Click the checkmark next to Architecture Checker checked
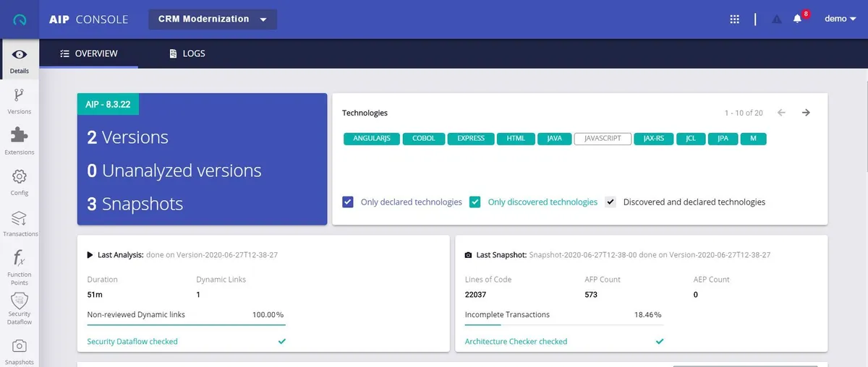868x367 pixels. tap(659, 341)
